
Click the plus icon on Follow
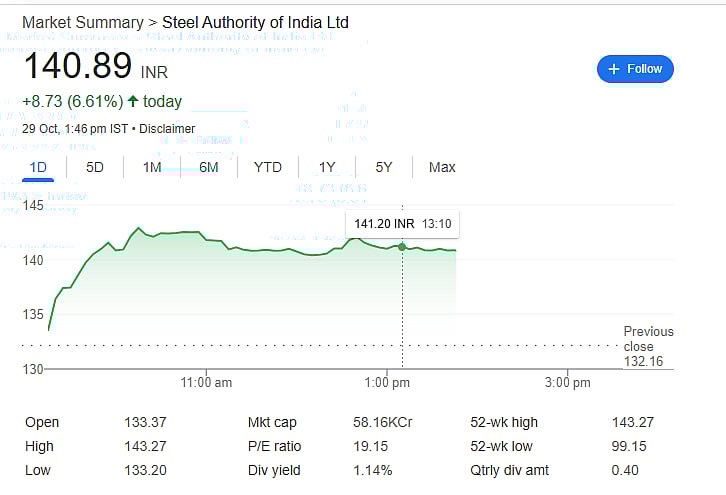614,69
